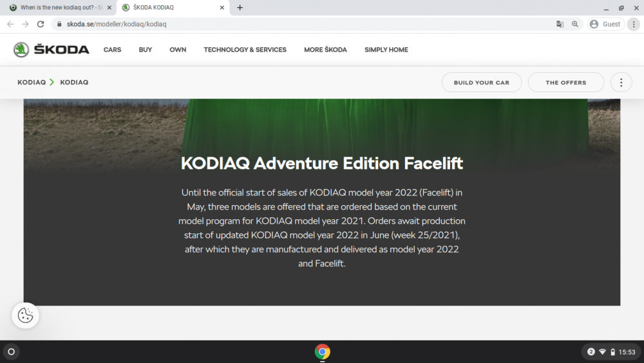Open MORE ŠKODA menu
Screen dimensions: 644x363
[325, 50]
